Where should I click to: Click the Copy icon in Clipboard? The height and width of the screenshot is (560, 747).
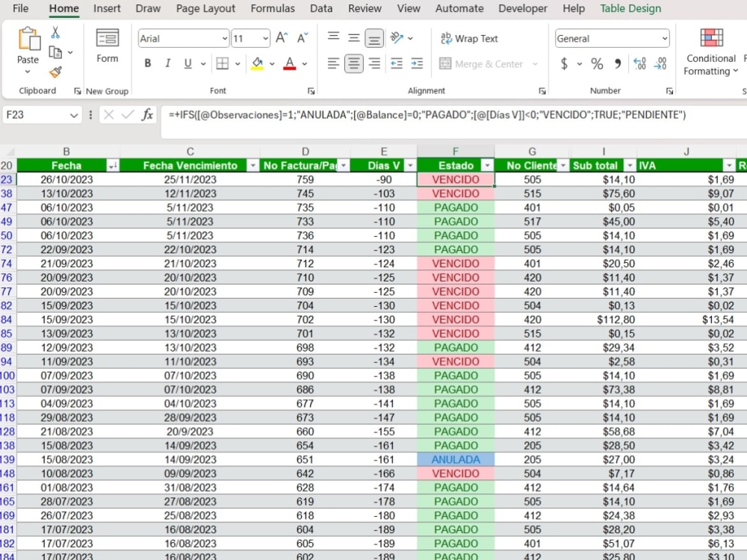click(x=55, y=52)
